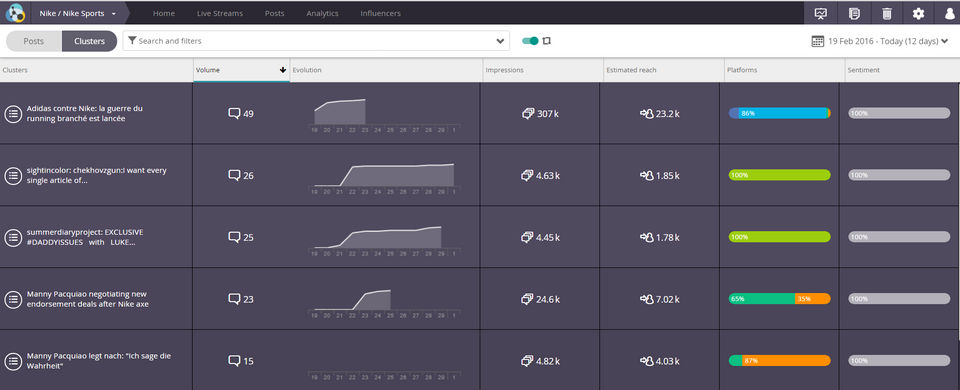960x390 pixels.
Task: Open the Influencers tab
Action: pos(381,13)
